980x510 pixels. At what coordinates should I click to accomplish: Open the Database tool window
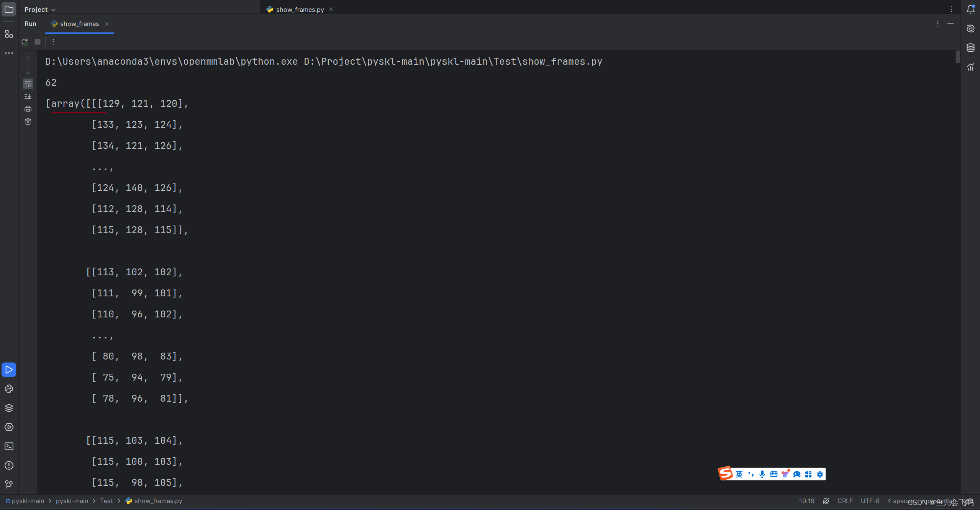971,47
